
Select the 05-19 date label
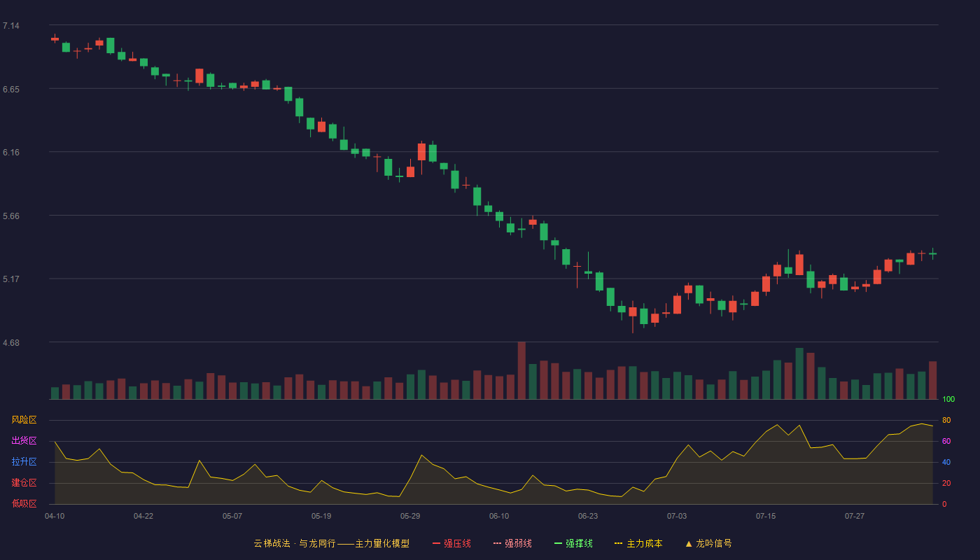[321, 516]
